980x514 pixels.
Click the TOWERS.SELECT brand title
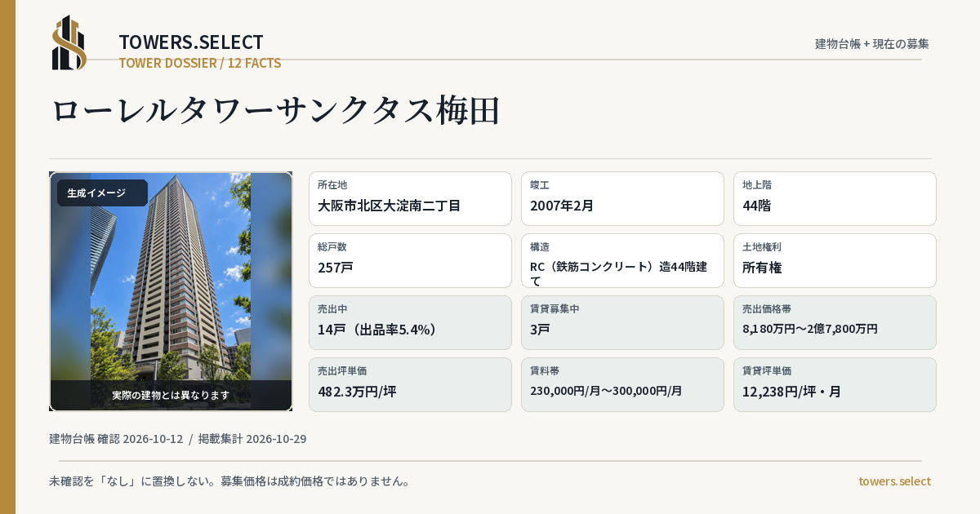[191, 42]
